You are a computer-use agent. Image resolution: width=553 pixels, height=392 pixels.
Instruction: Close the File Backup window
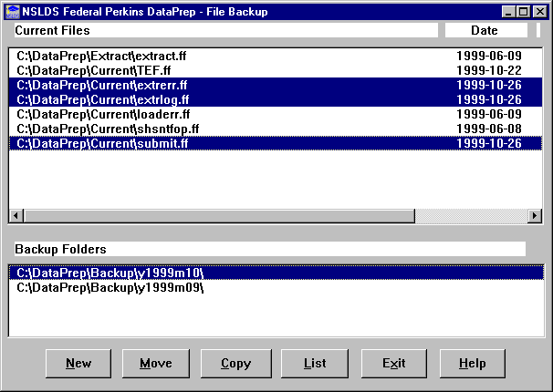tap(539, 12)
